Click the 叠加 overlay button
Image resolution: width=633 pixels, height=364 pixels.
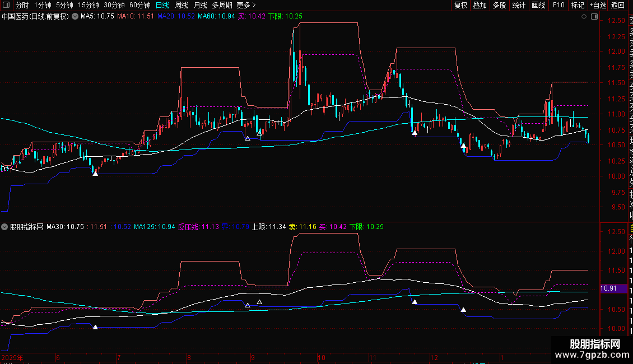click(x=480, y=5)
